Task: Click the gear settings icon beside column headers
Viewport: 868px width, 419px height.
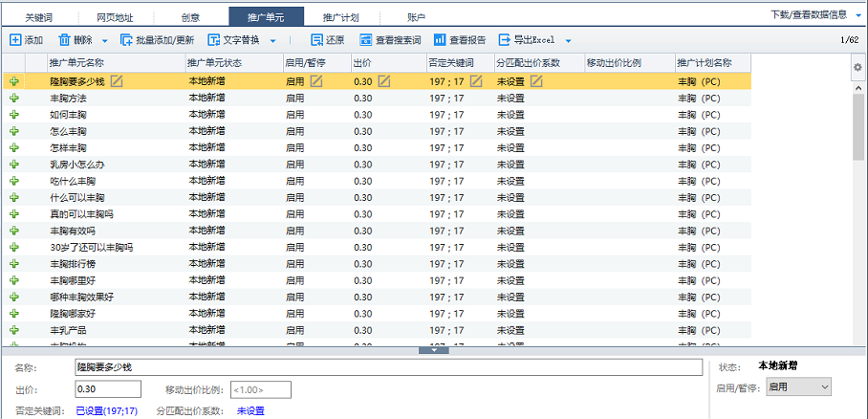Action: click(857, 67)
